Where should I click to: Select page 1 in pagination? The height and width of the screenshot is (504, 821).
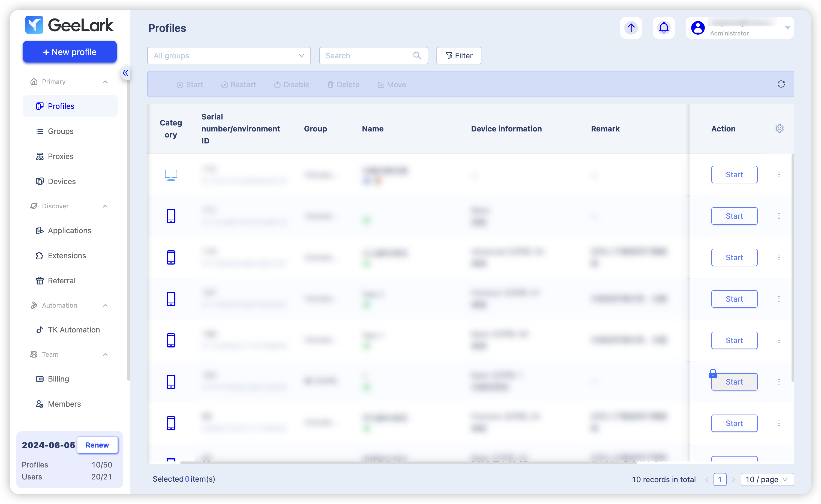(720, 479)
